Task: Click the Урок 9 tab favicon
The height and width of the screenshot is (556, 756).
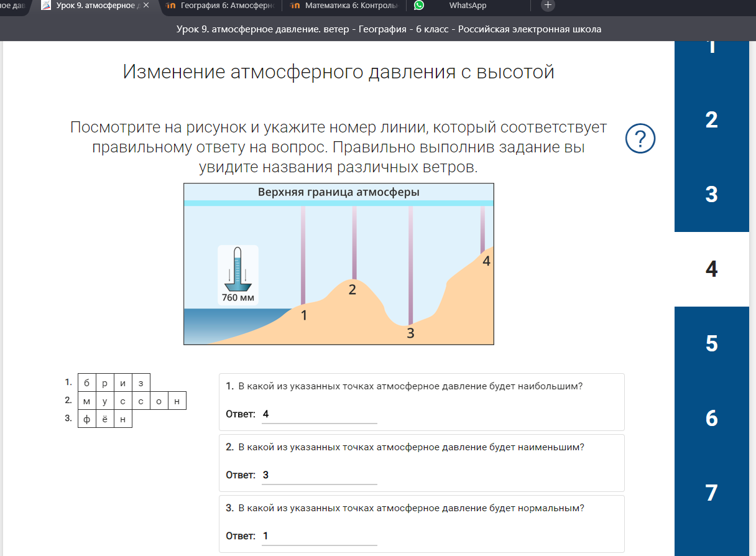Action: coord(46,5)
